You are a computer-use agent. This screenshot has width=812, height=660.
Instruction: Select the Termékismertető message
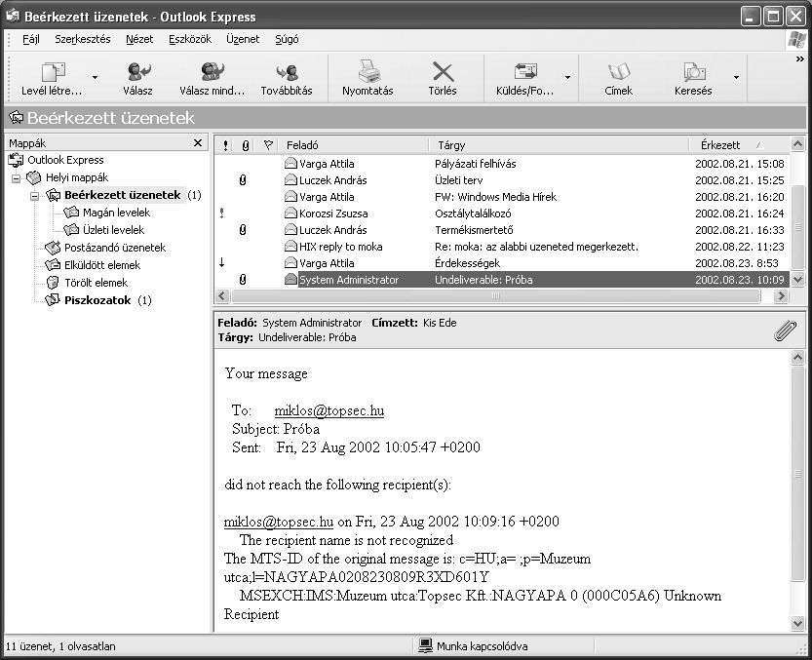tap(502, 230)
